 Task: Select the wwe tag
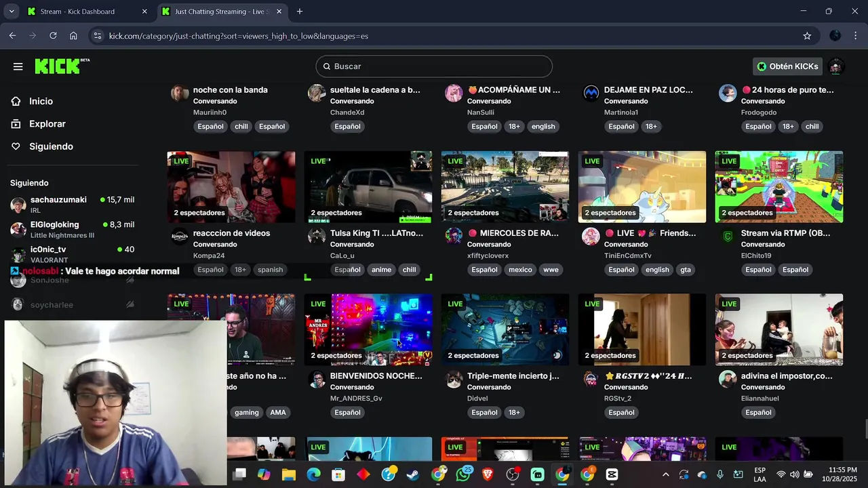click(x=551, y=270)
